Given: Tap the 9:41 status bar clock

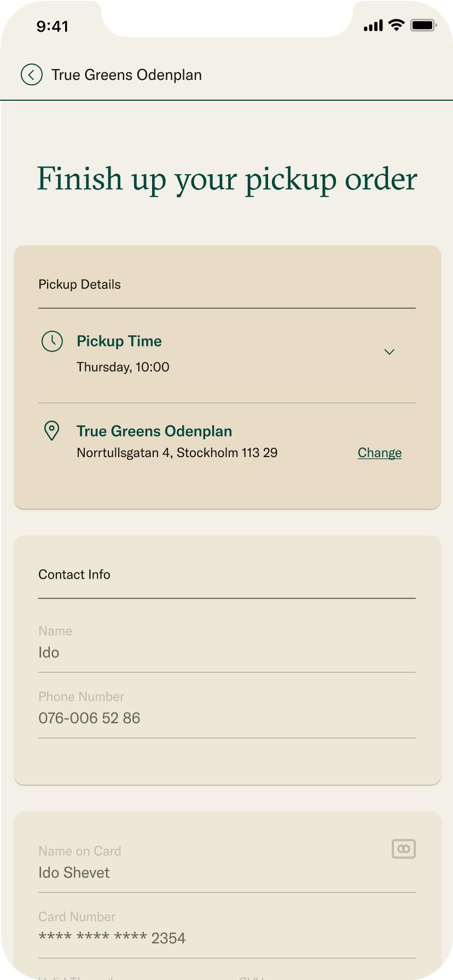Looking at the screenshot, I should (x=53, y=26).
